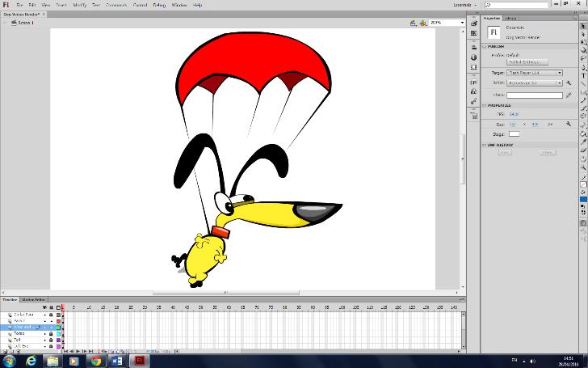This screenshot has height=368, width=588.
Task: Click New Layer icon below layers
Action: click(5, 352)
